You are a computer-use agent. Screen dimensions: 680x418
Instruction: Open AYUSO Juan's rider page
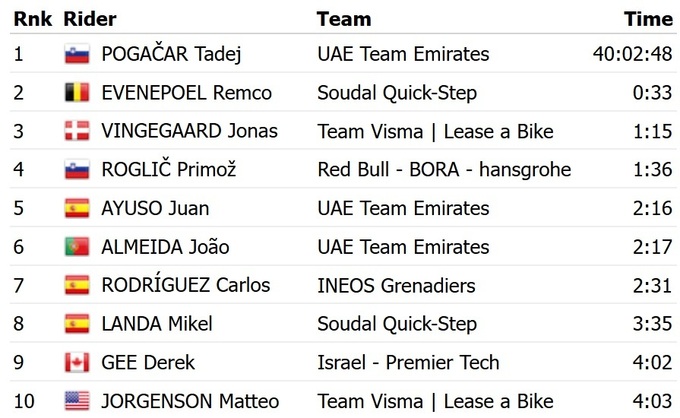click(155, 208)
